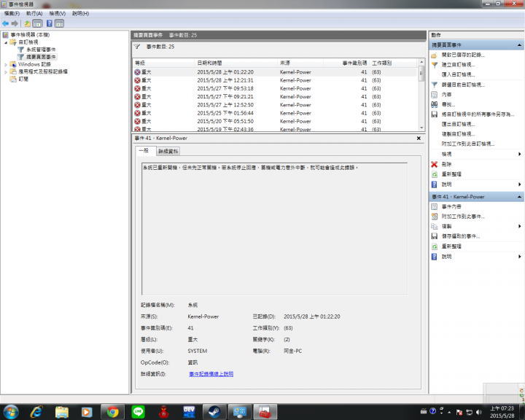Open the 檔案(F) menu
The width and height of the screenshot is (525, 420).
pyautogui.click(x=12, y=13)
